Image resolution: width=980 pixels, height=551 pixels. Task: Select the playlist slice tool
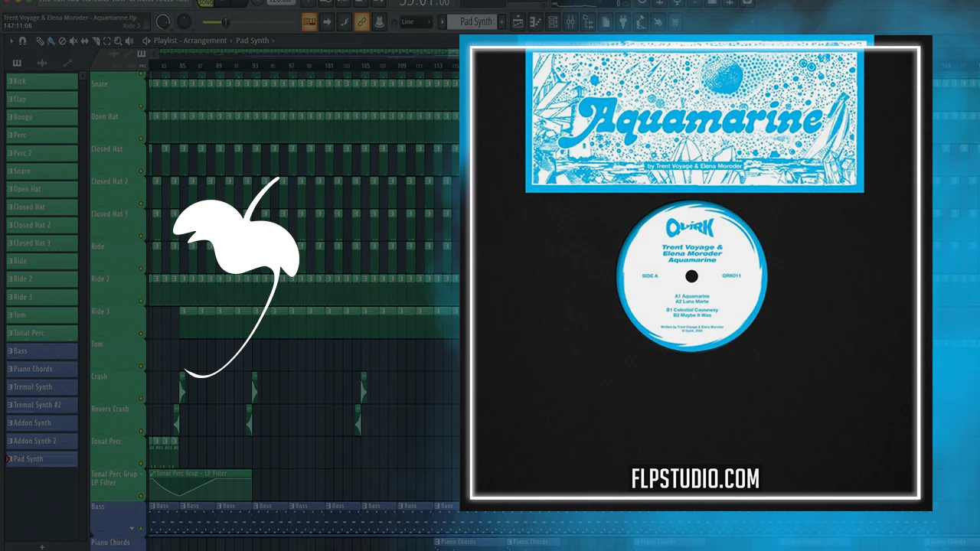coord(96,41)
